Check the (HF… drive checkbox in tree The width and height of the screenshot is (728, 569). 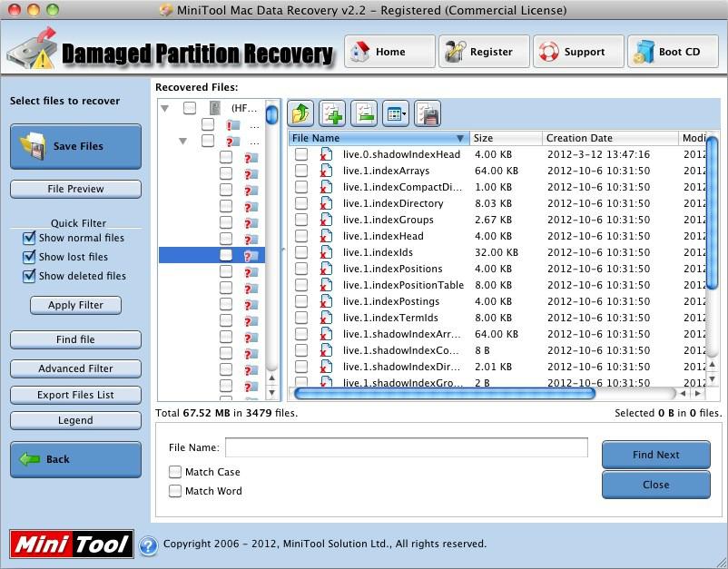click(x=190, y=108)
